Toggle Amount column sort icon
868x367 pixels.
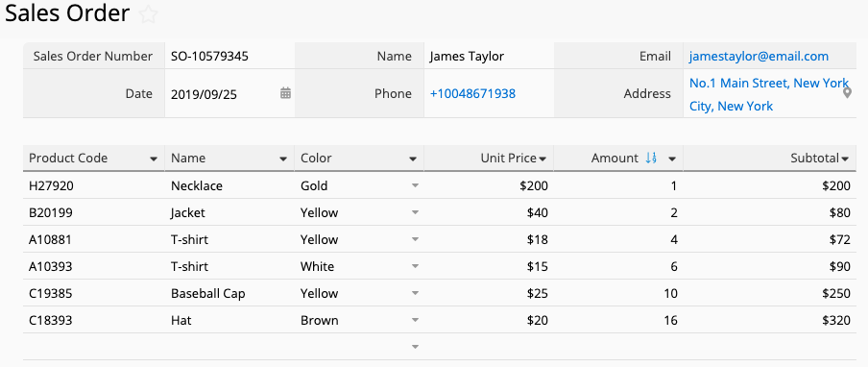pyautogui.click(x=651, y=159)
